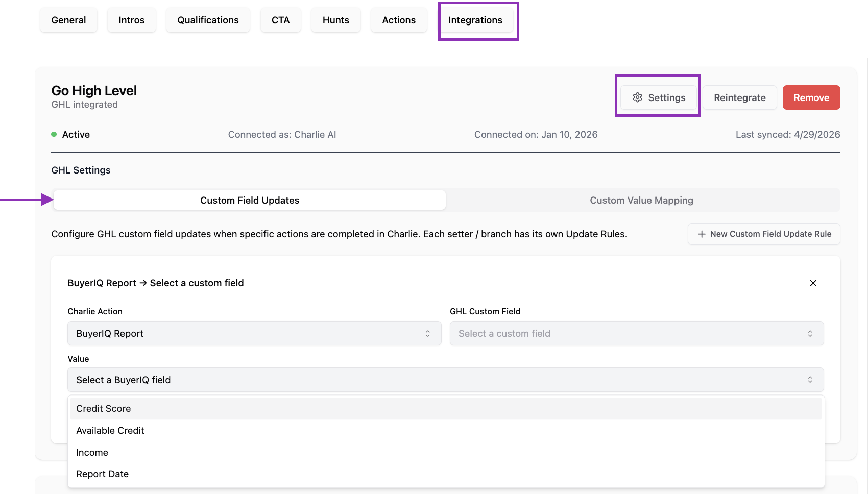Click the Connected as: Charlie AI text

(282, 135)
